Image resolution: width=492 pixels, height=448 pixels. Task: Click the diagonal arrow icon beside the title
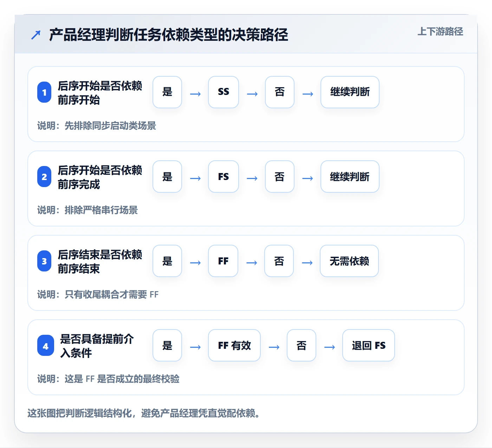click(x=36, y=35)
